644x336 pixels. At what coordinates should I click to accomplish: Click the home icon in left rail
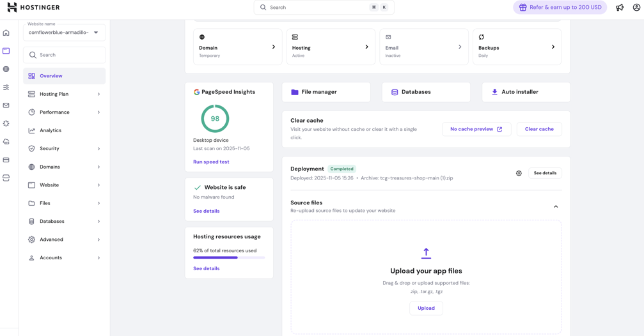pyautogui.click(x=6, y=33)
